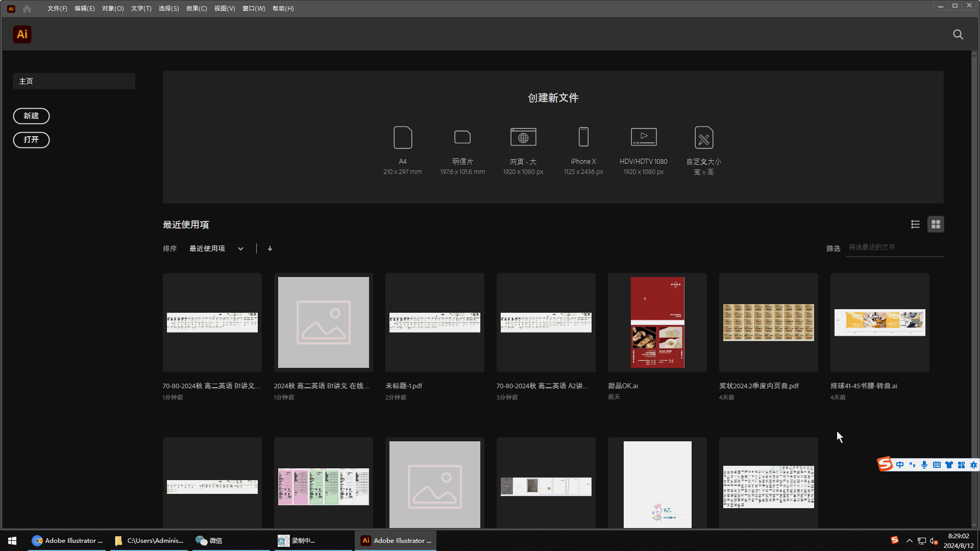
Task: Open the 文字(T) menu
Action: tap(141, 9)
